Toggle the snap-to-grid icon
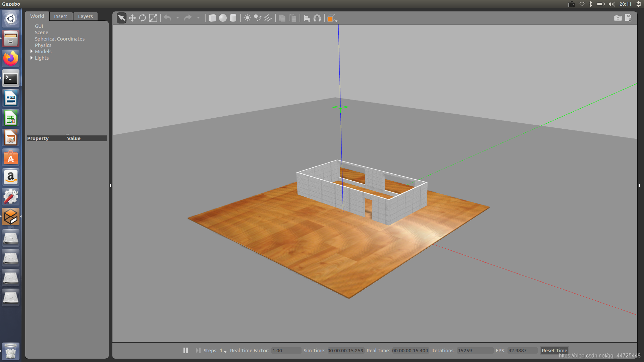 (x=317, y=18)
